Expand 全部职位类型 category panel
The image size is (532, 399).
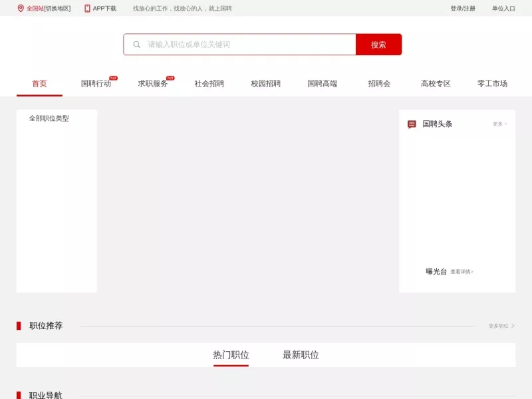click(x=49, y=118)
